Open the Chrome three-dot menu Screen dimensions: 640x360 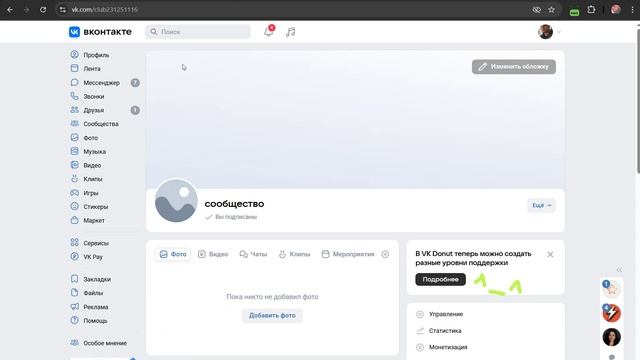tap(632, 10)
